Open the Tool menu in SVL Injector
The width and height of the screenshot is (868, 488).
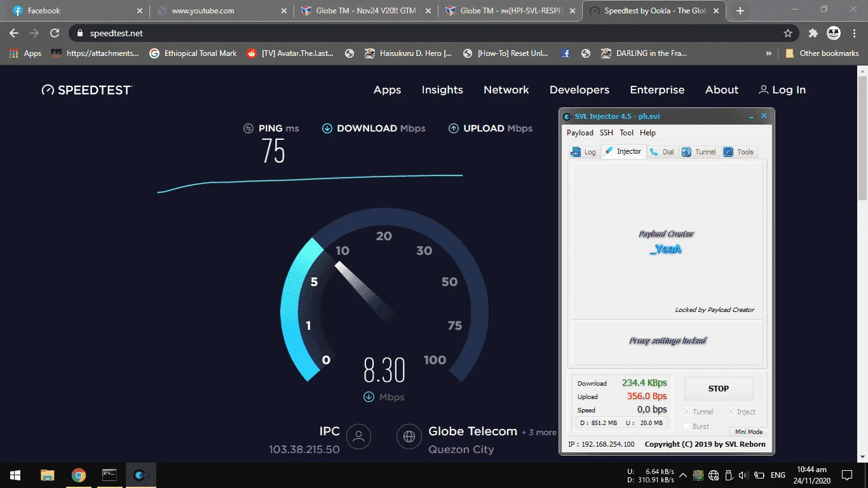627,133
